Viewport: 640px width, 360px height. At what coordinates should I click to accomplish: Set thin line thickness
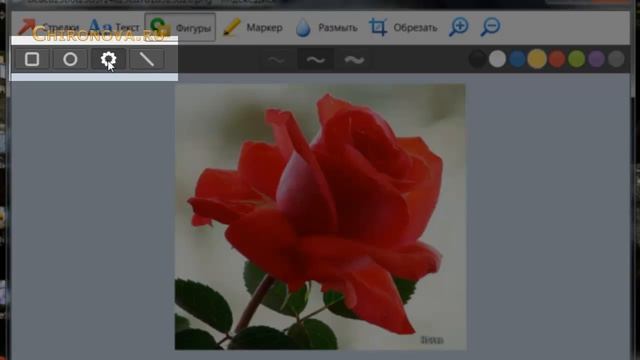[x=276, y=60]
